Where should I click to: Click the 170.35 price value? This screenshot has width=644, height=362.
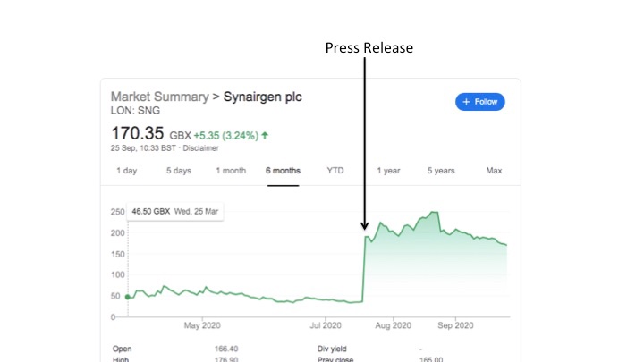pos(138,133)
